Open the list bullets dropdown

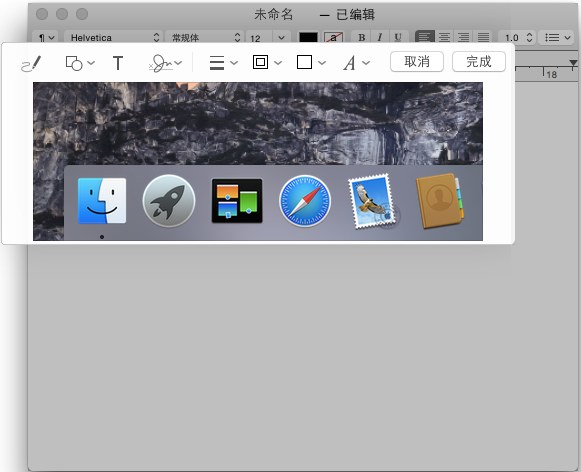pos(557,37)
